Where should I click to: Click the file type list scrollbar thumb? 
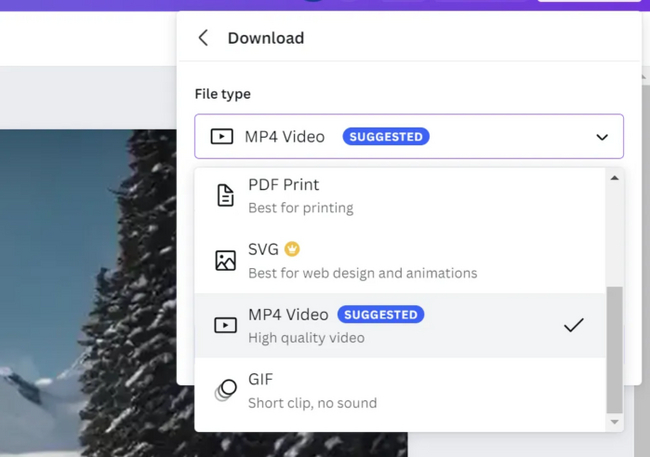click(x=614, y=348)
